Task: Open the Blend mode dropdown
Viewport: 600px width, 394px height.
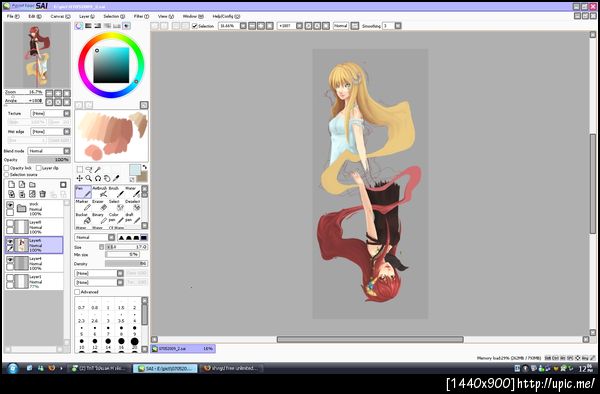Action: coord(49,151)
